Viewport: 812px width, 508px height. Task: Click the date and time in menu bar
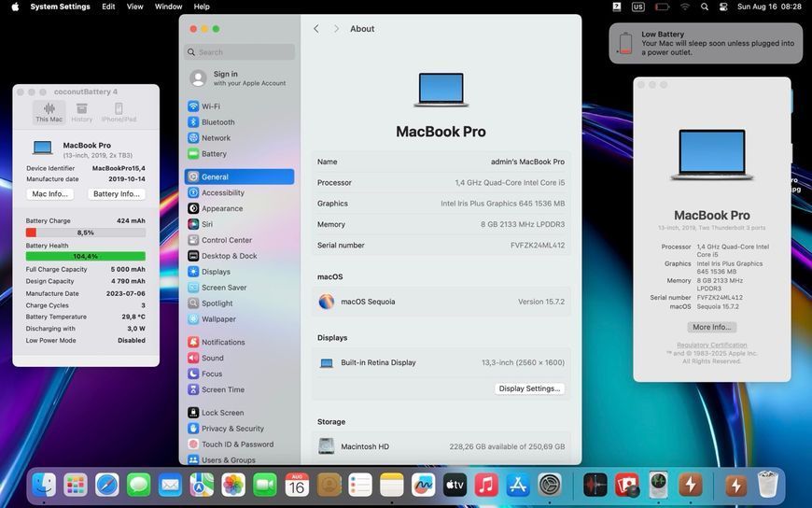click(x=769, y=7)
